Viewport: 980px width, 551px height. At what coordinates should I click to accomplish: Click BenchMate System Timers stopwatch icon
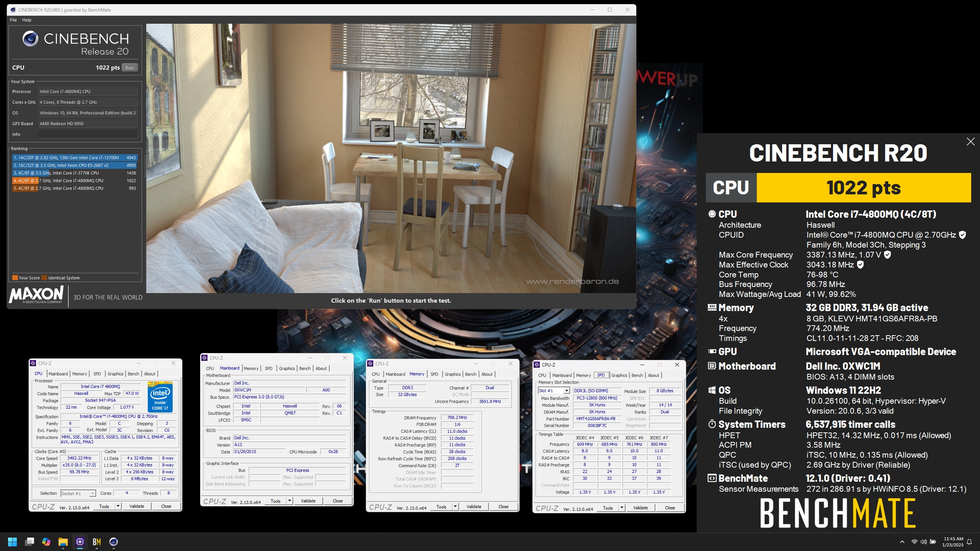712,424
